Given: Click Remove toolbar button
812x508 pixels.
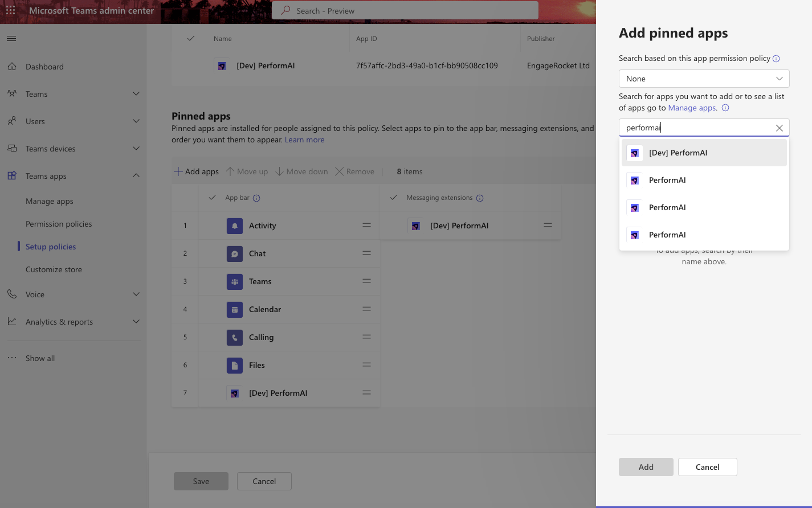Looking at the screenshot, I should 355,171.
